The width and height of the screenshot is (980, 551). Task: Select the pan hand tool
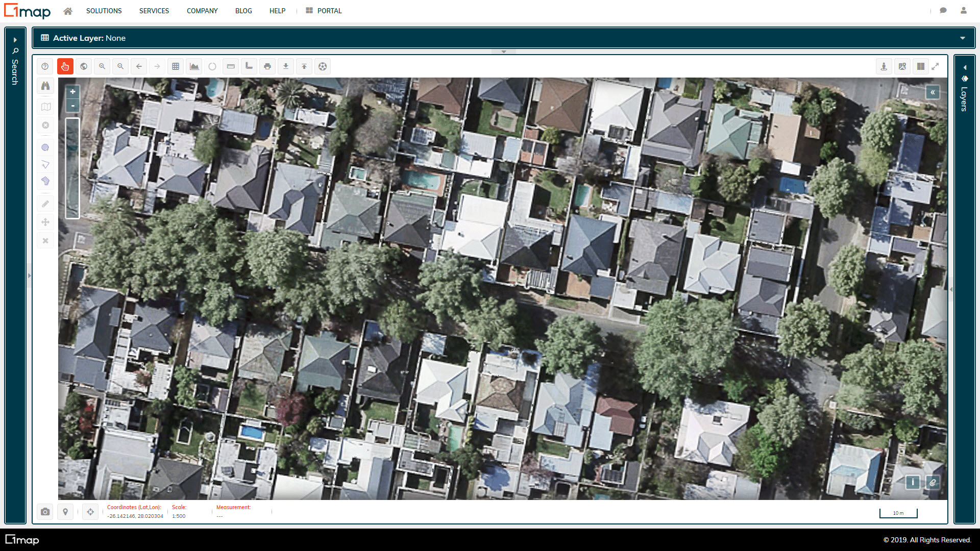click(65, 66)
